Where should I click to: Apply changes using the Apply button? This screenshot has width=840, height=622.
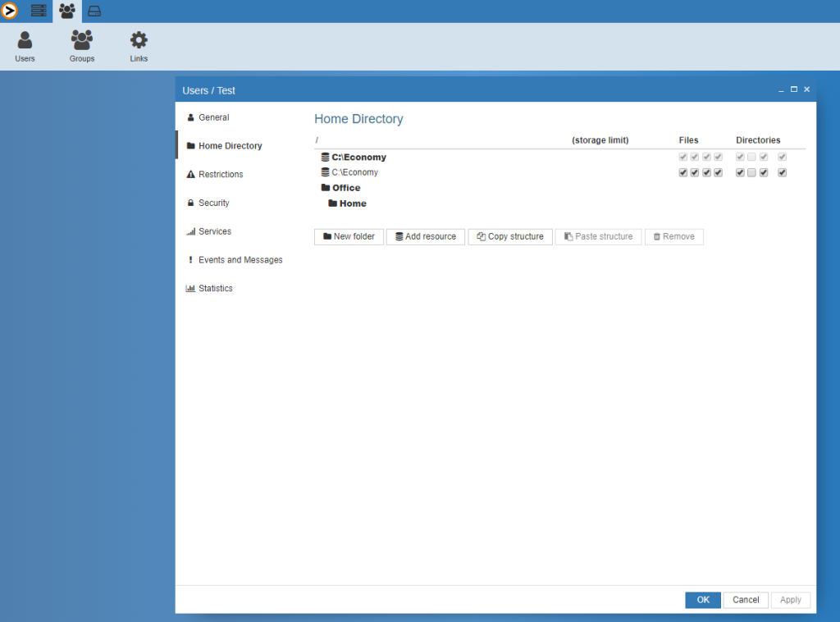790,600
